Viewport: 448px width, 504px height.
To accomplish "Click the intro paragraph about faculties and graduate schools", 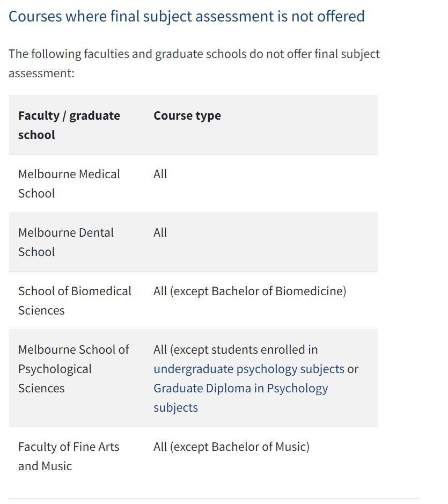I will (194, 54).
